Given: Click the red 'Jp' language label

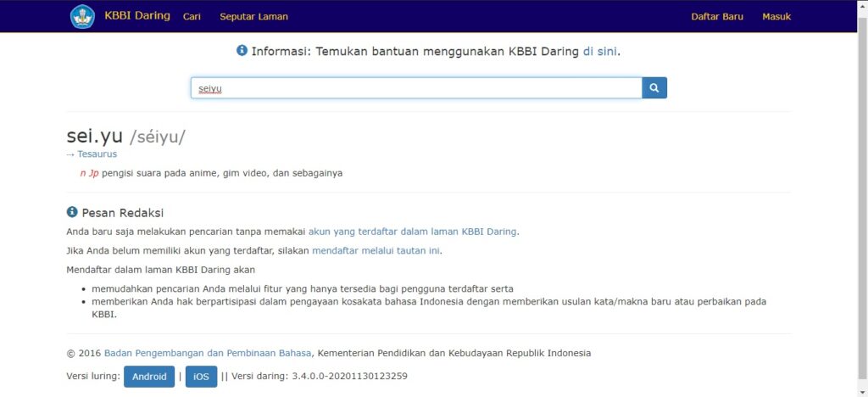Looking at the screenshot, I should pos(93,173).
